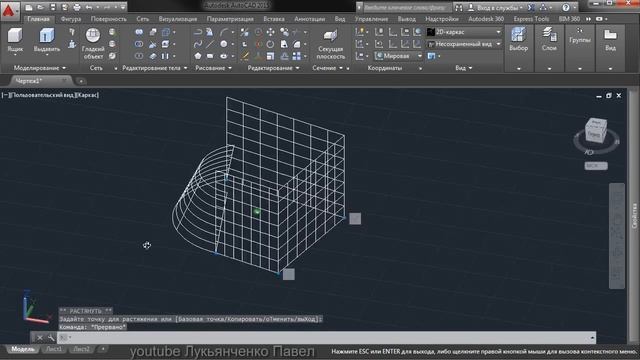Click the ViewCube in the viewport
Image resolution: width=640 pixels, height=360 pixels.
pyautogui.click(x=596, y=130)
